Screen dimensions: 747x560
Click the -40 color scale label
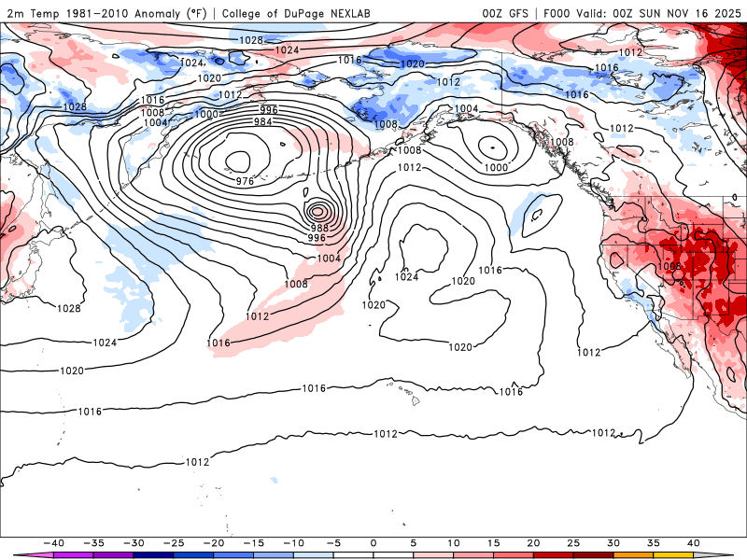(53, 543)
